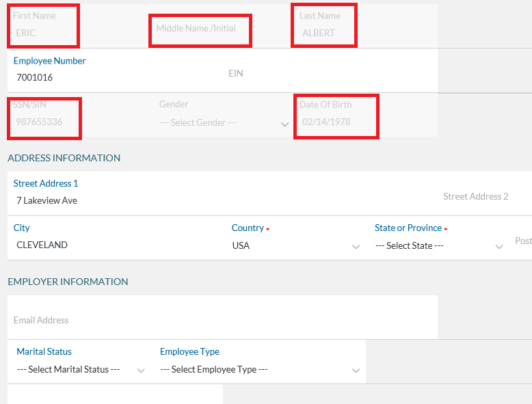The width and height of the screenshot is (532, 404).
Task: Click the empty field below Marital Status
Action: 115,394
